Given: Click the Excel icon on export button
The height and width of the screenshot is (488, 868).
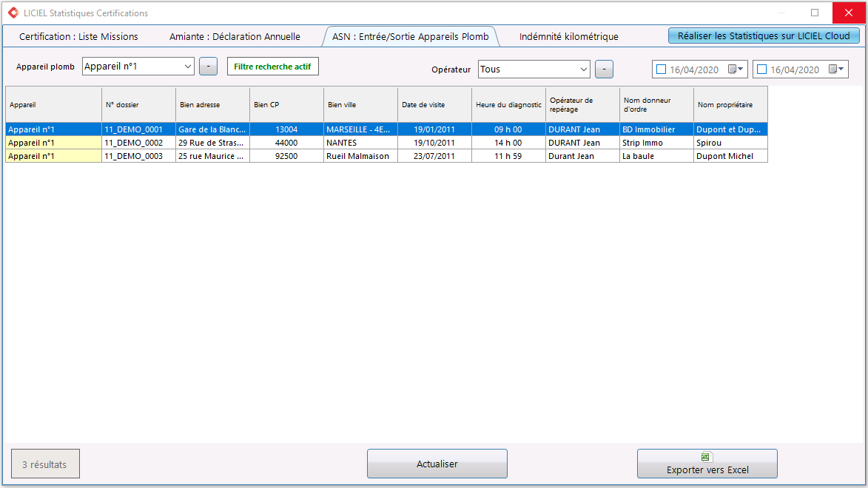Looking at the screenshot, I should (x=706, y=457).
